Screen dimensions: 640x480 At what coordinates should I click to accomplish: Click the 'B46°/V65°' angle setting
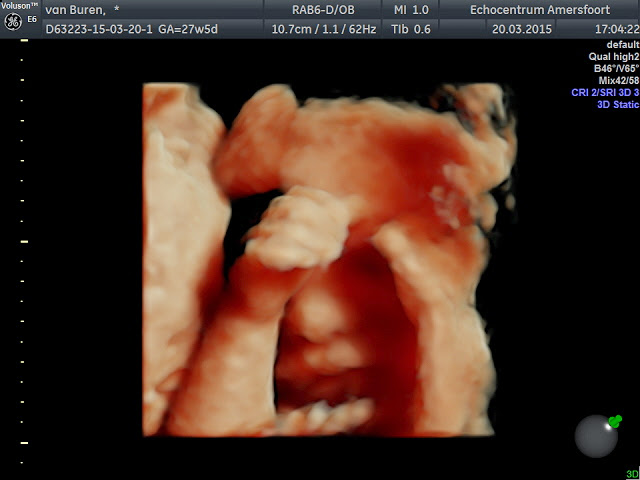coord(616,69)
